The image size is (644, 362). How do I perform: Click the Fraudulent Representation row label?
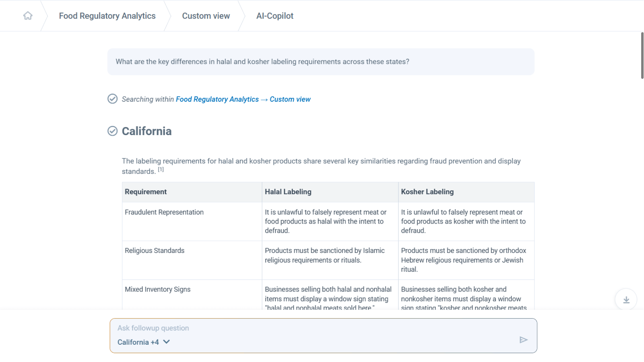click(x=164, y=212)
